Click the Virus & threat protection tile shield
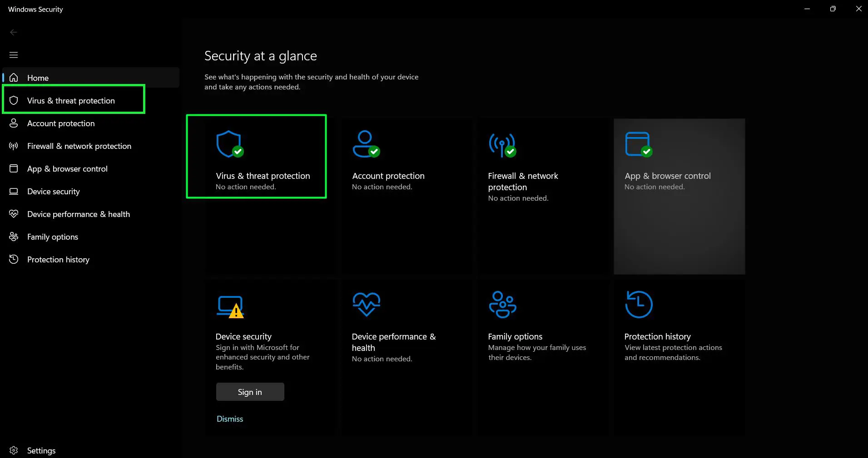Screen dimensions: 868x458 [229, 144]
